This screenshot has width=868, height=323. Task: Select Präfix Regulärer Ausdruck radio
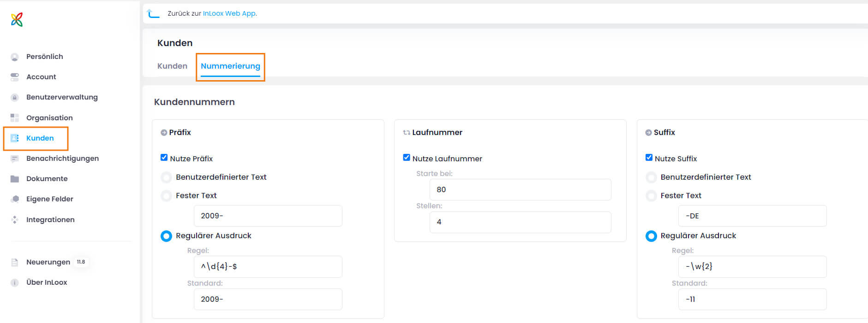point(166,236)
